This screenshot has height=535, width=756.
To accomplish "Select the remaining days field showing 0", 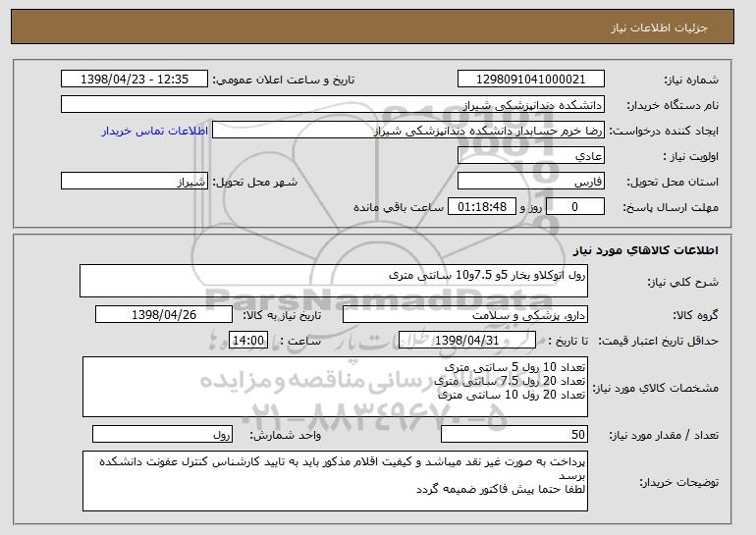I will point(575,207).
